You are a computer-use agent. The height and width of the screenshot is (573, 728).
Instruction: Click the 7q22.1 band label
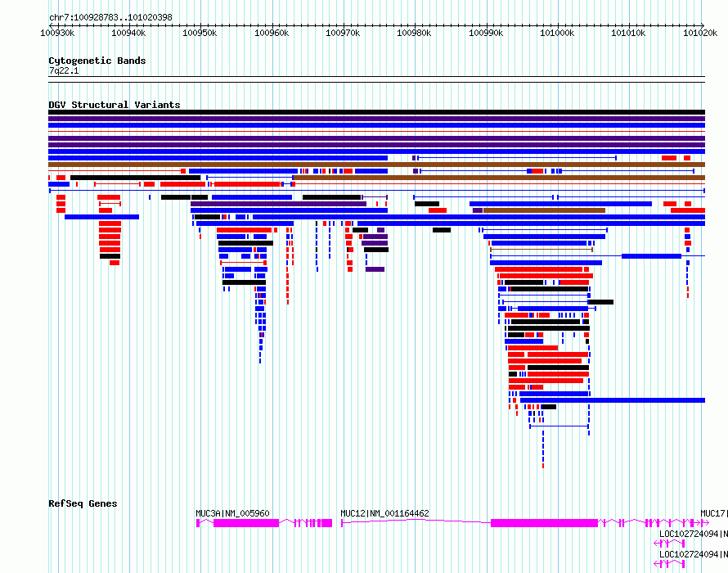[x=64, y=70]
